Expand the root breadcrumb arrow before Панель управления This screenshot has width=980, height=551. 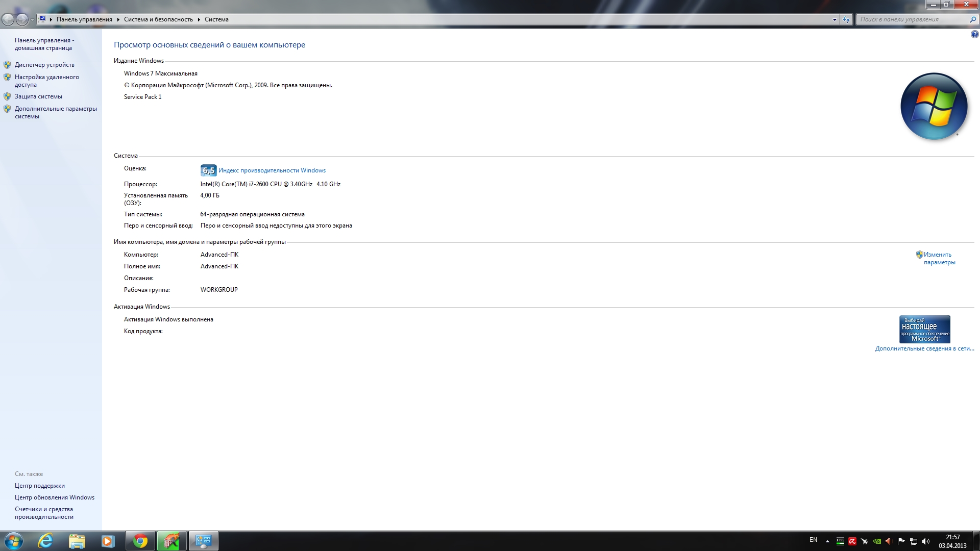[x=51, y=19]
